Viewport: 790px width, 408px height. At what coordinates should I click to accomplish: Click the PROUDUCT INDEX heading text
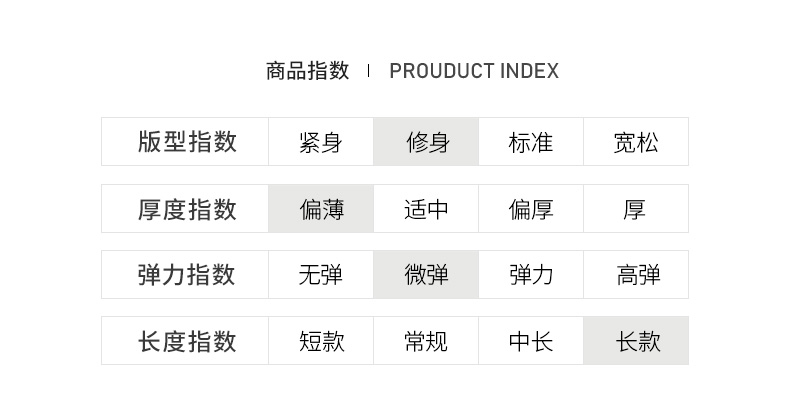(474, 71)
